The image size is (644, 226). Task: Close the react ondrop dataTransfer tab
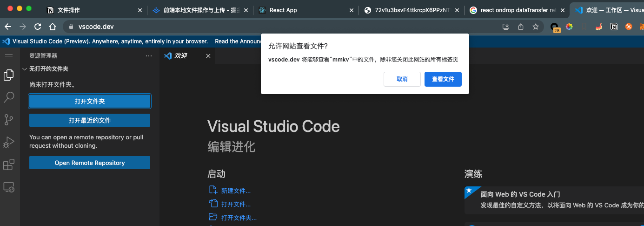(x=563, y=10)
